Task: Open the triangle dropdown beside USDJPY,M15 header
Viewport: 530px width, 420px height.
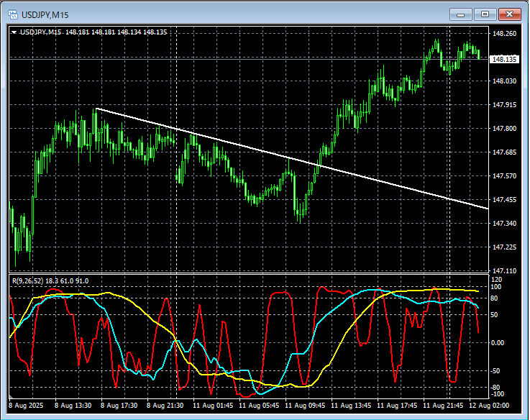Action: (14, 32)
